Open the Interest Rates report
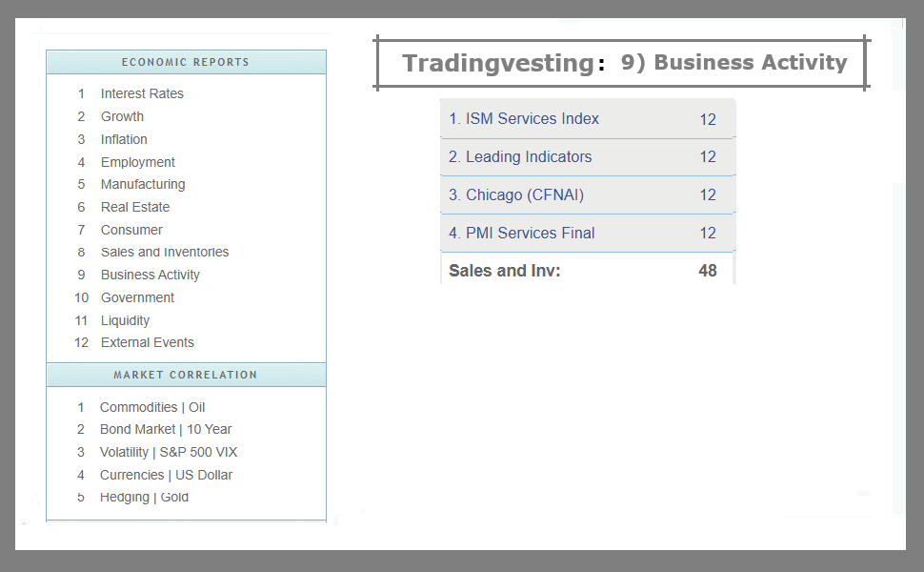 point(142,93)
